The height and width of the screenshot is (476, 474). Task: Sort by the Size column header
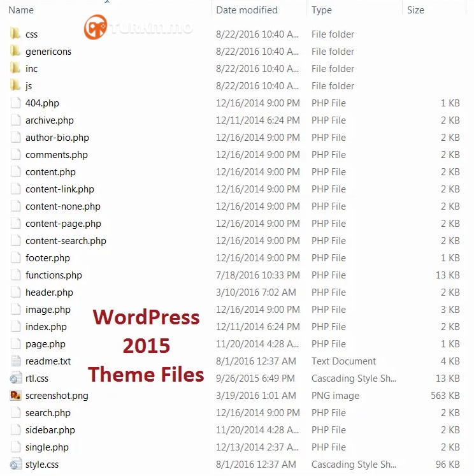tap(415, 10)
